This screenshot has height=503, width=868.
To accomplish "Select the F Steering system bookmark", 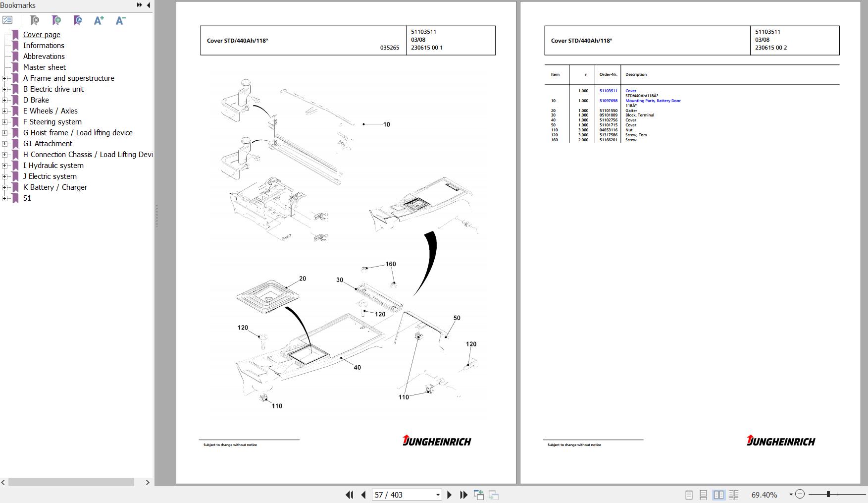I will click(52, 122).
